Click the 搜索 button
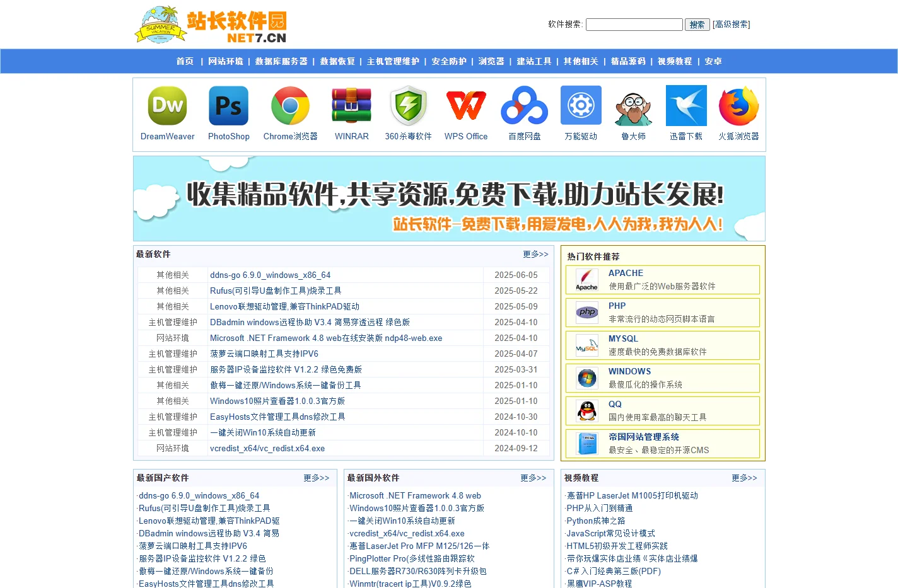The width and height of the screenshot is (898, 588). click(x=697, y=25)
